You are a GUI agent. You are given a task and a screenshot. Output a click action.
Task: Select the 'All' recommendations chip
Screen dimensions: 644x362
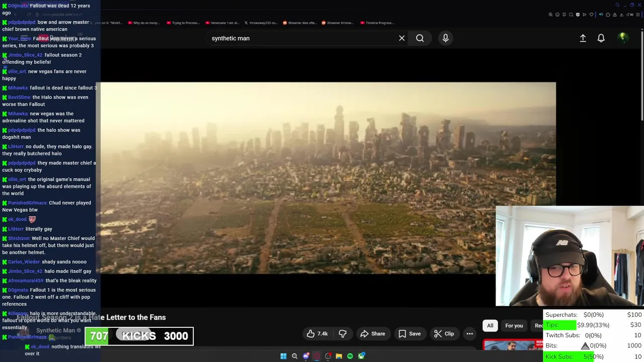coord(490,326)
